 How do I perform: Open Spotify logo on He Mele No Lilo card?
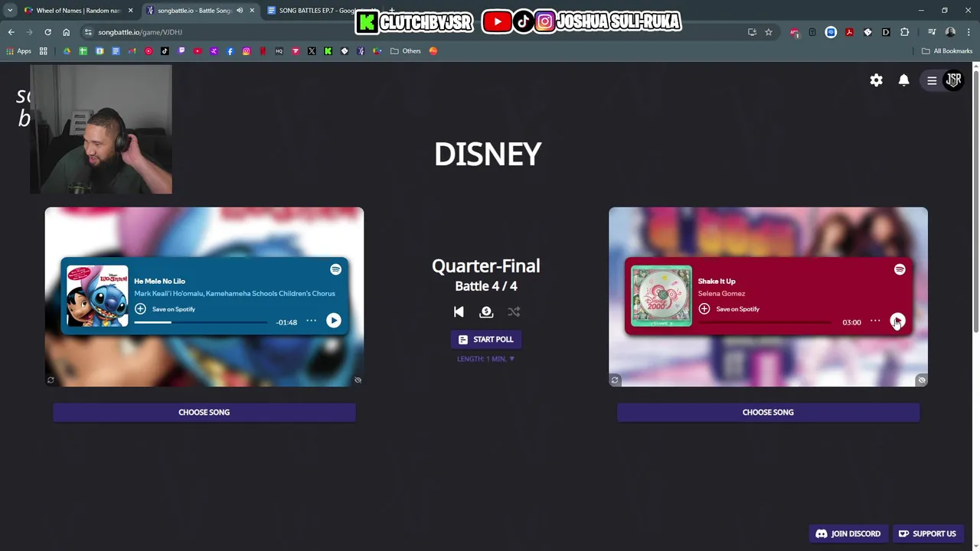coord(335,269)
